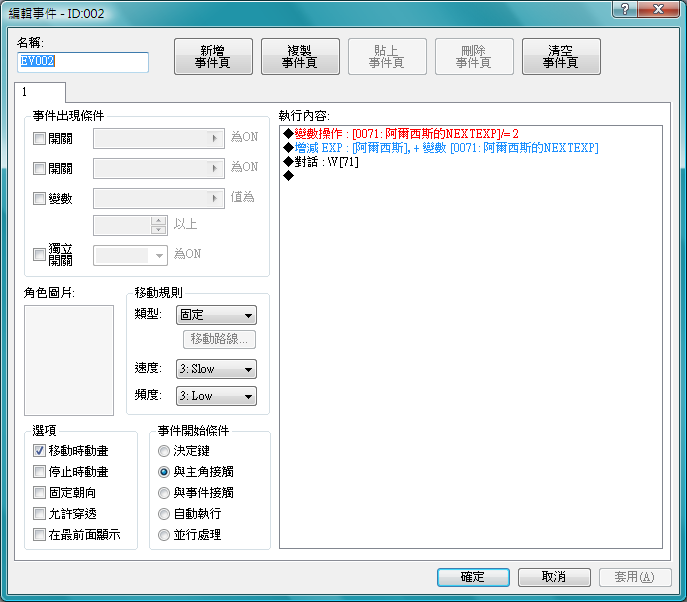Enable the second 開關 condition checkbox

39,169
